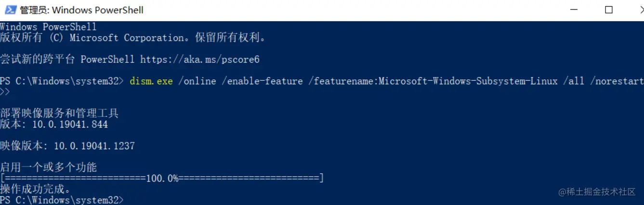Click the 100.0% progress bar
Image resolution: width=644 pixels, height=205 pixels.
tap(162, 178)
